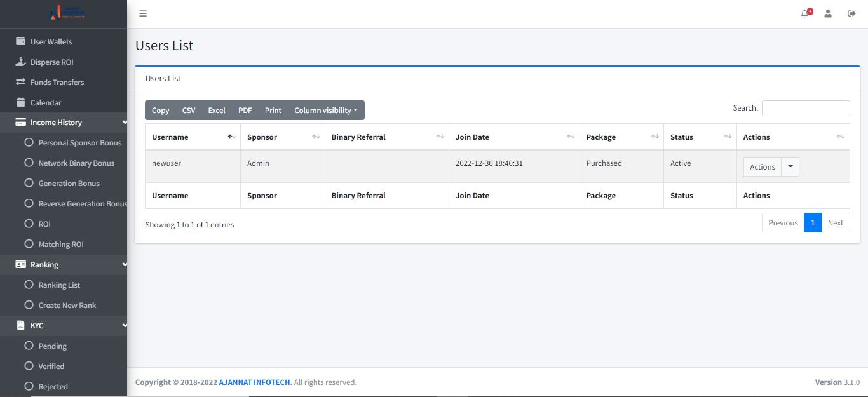
Task: Click the logout icon in header
Action: coord(851,13)
